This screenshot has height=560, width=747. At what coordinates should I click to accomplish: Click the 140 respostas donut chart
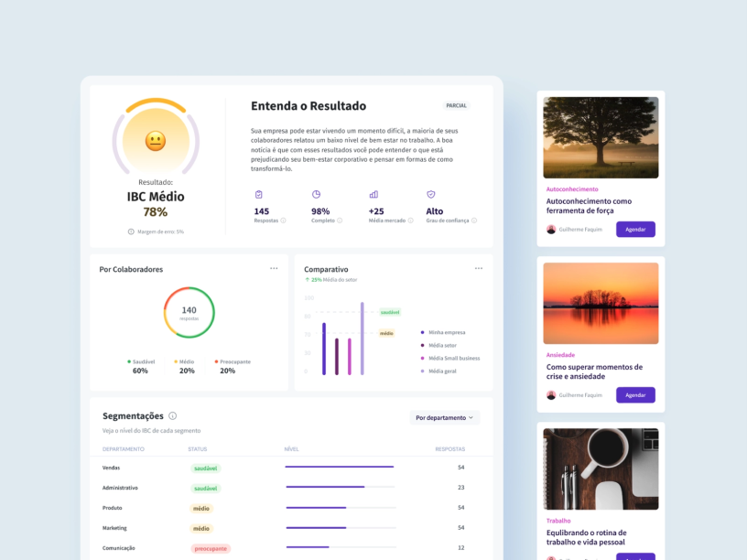tap(189, 312)
